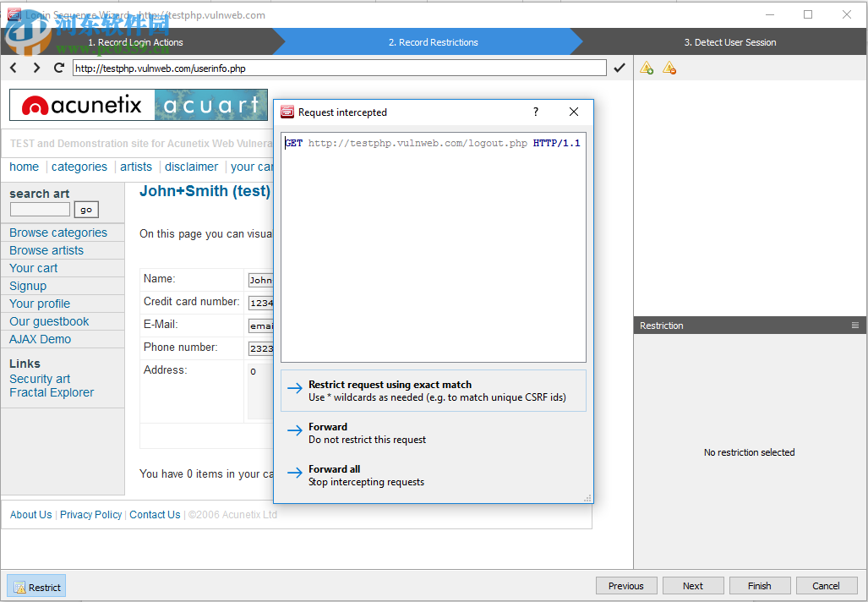Click the Finish button

(760, 586)
